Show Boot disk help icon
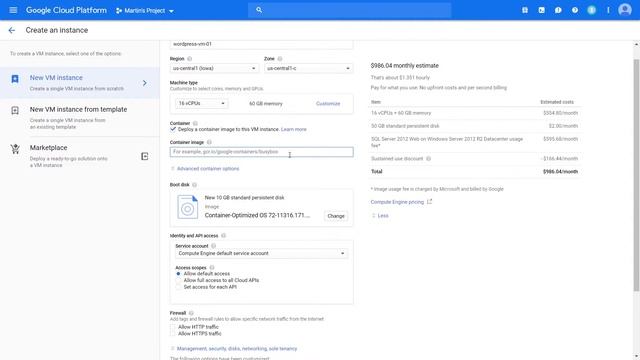Viewport: 640px width, 360px height. point(194,185)
